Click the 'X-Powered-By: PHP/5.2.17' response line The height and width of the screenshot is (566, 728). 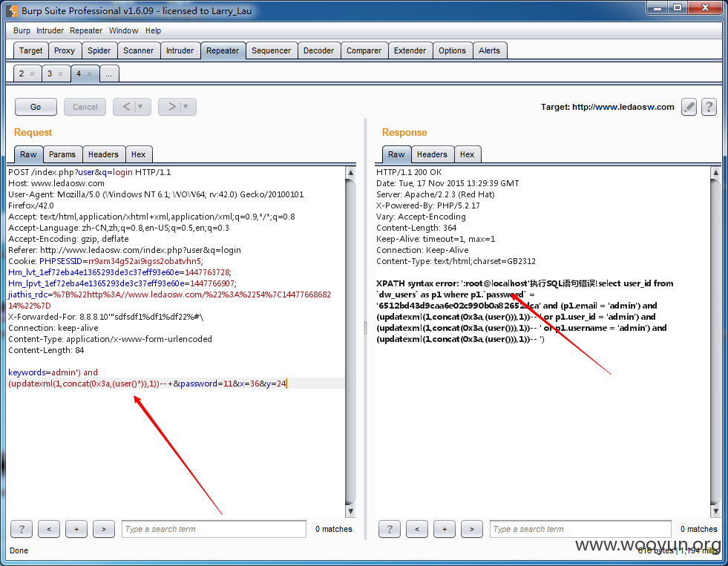coord(428,205)
